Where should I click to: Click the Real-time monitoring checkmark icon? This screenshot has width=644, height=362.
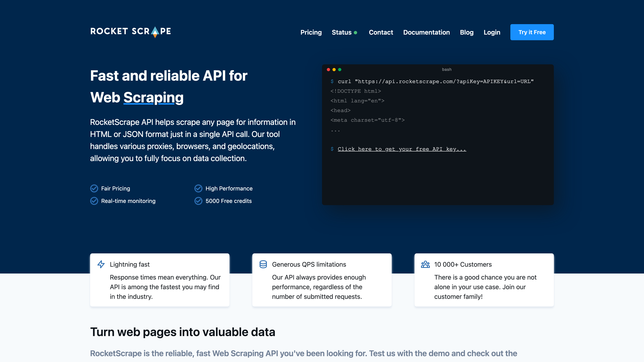coord(94,201)
